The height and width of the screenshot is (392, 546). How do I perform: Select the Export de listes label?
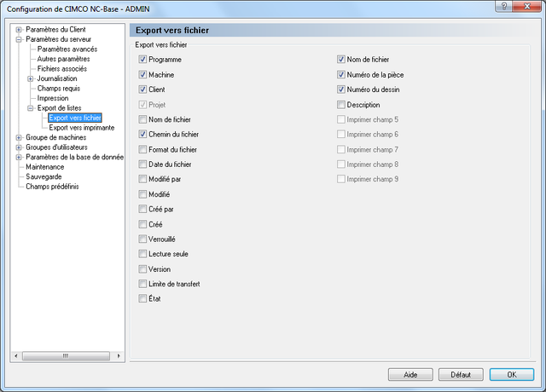click(59, 108)
